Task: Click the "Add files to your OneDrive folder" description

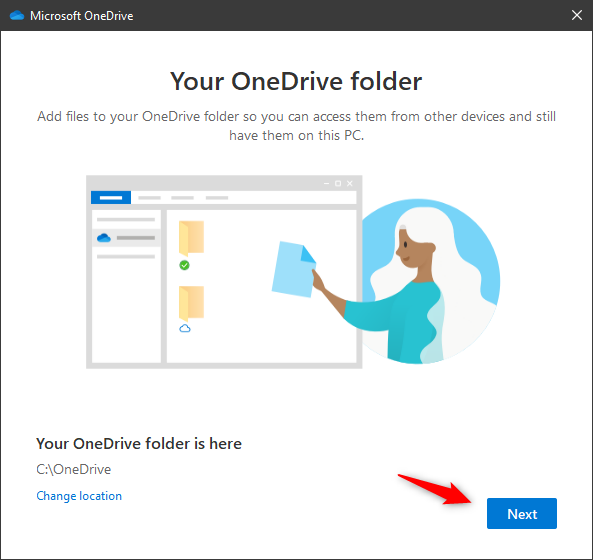Action: coord(296,126)
